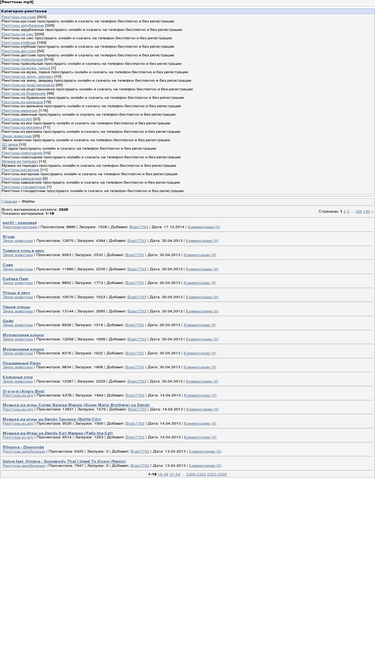Open the "Рингтоны кавказские" category

[22, 178]
